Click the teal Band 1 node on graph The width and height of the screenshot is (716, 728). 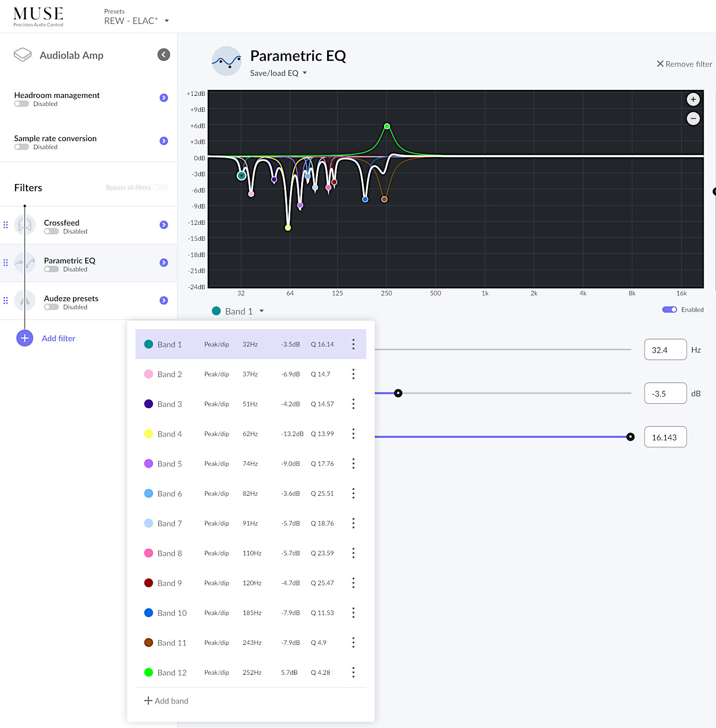[241, 176]
